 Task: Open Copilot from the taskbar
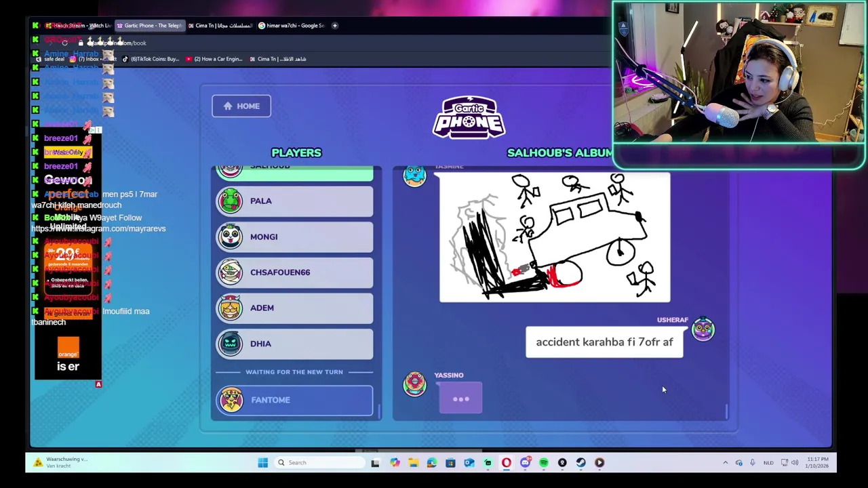[395, 463]
